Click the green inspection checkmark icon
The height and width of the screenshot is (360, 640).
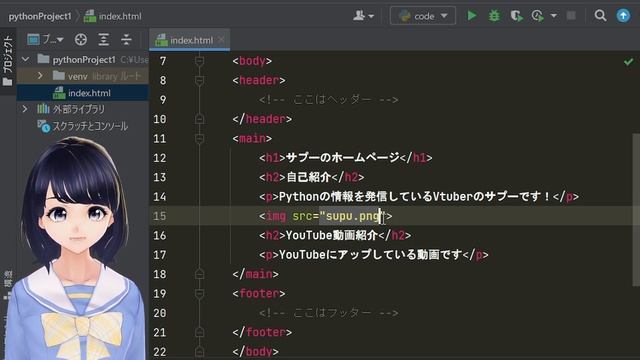629,62
